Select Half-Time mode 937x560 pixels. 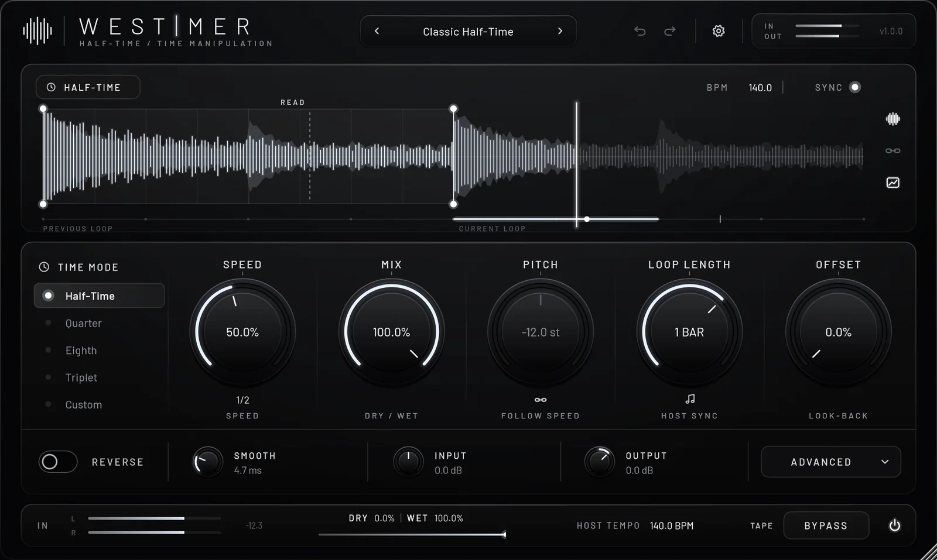tap(99, 296)
